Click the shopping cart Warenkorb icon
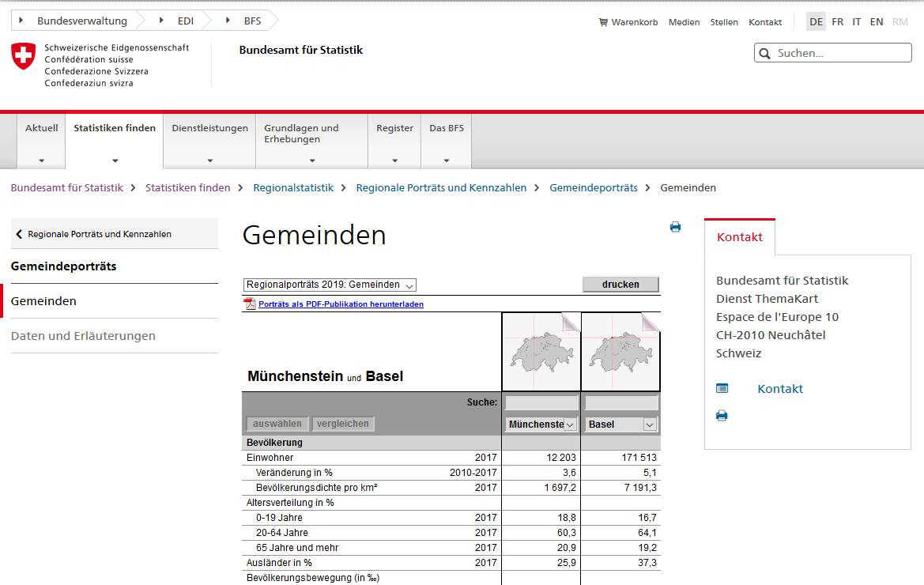The image size is (924, 585). [603, 22]
